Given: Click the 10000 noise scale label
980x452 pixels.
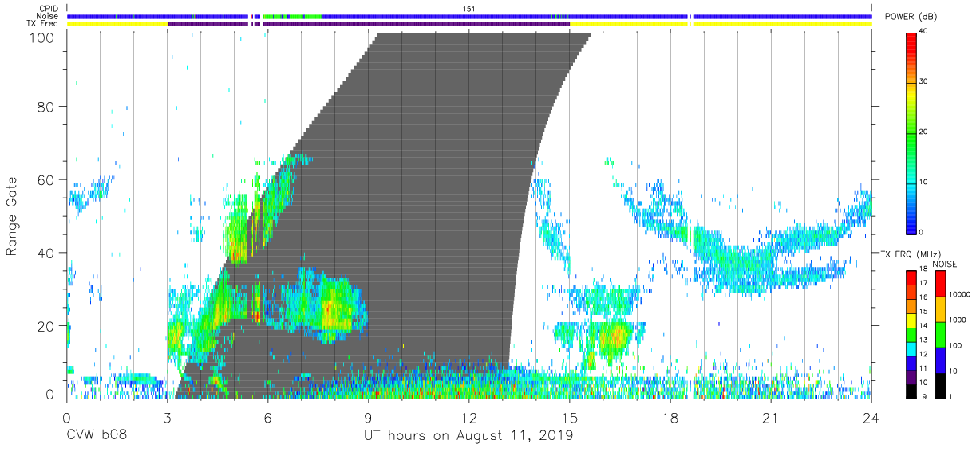Looking at the screenshot, I should tap(959, 294).
